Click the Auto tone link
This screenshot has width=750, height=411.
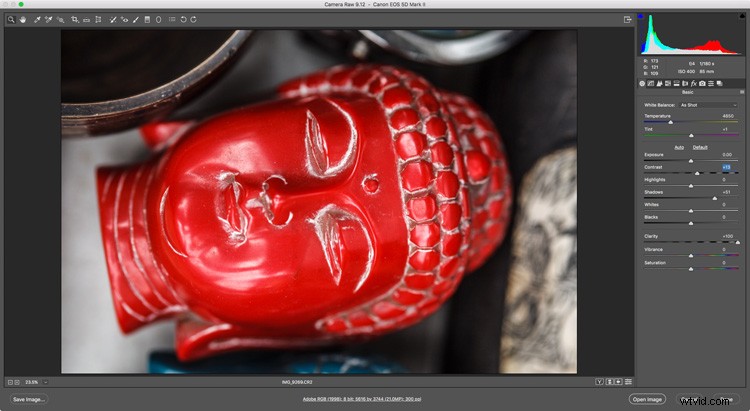tap(679, 147)
